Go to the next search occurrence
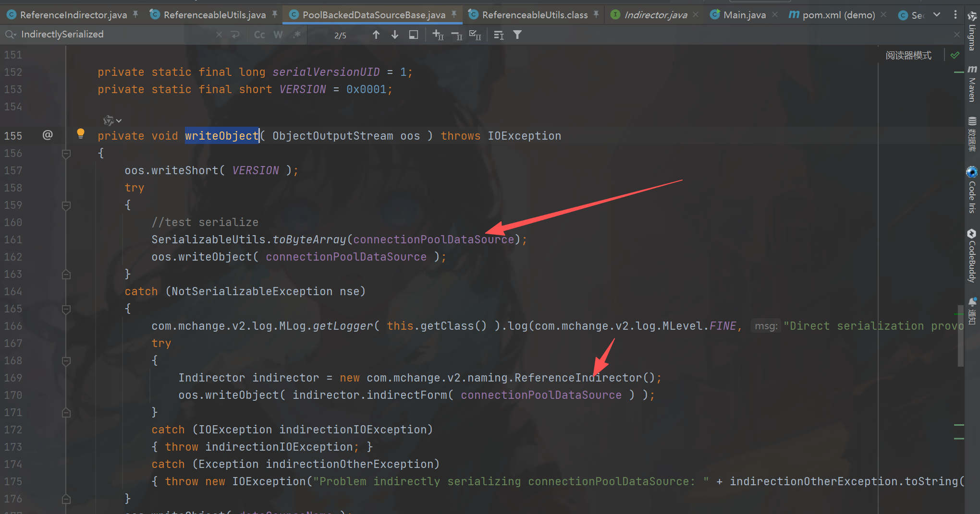 (x=394, y=35)
